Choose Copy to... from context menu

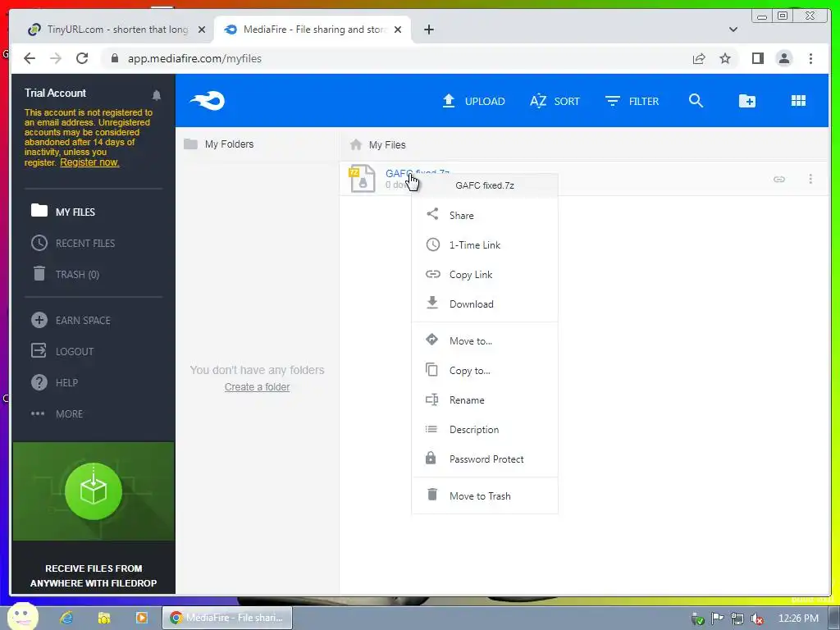(x=484, y=370)
